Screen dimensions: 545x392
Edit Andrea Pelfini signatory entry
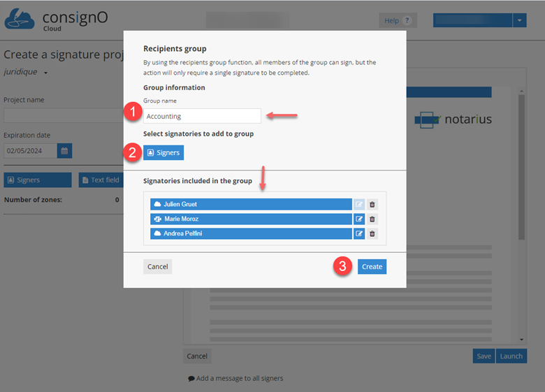359,233
